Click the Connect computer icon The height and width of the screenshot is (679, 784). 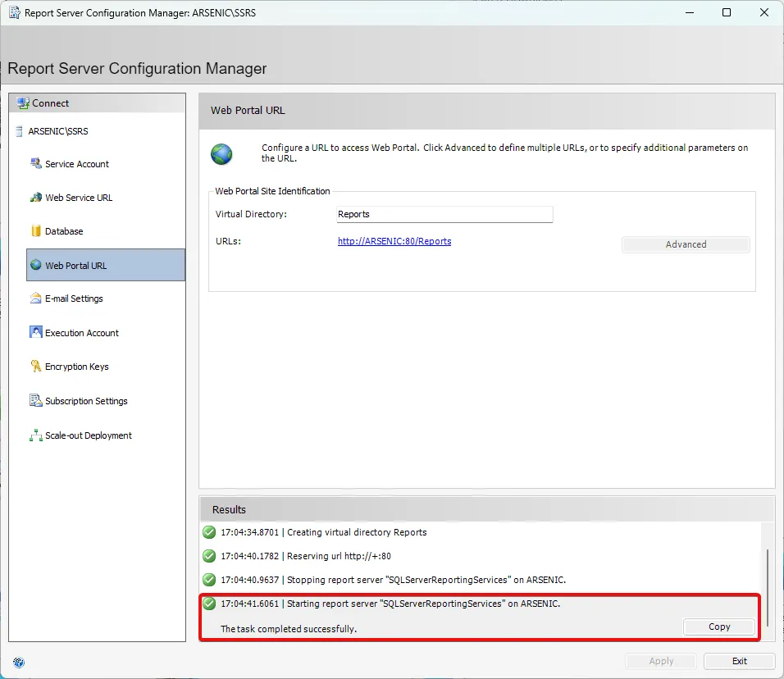coord(22,103)
